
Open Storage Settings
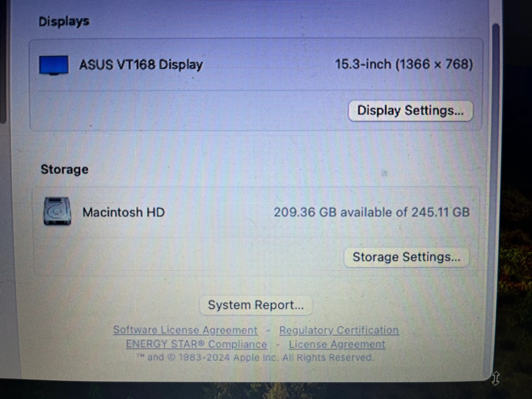[x=407, y=257]
